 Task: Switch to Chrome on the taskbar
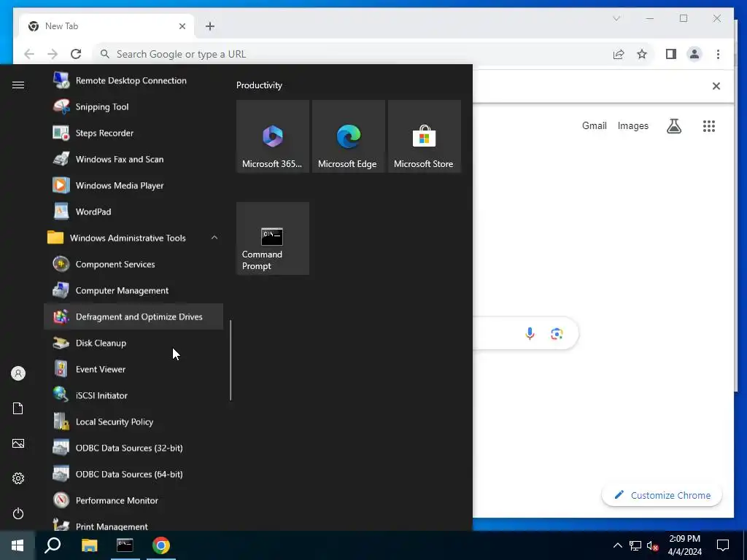click(x=161, y=545)
